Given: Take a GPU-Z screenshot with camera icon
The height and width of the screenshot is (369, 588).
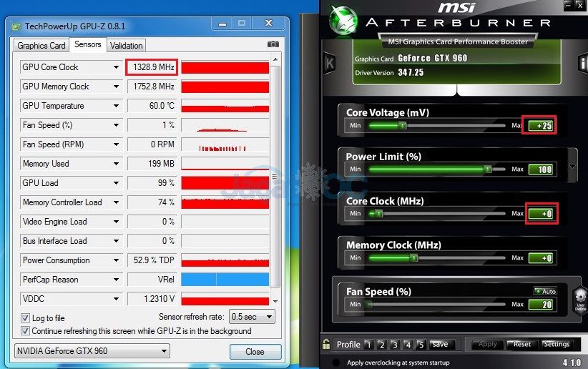Looking at the screenshot, I should 273,44.
